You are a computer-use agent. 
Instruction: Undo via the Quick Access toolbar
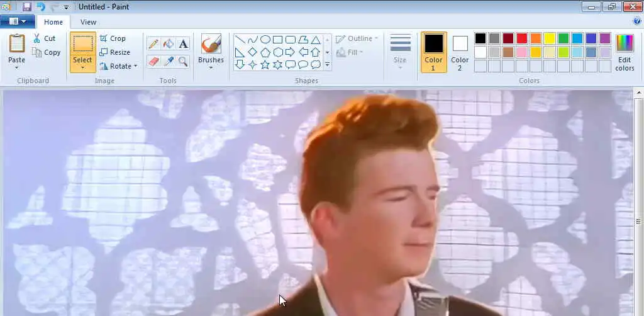(x=40, y=6)
